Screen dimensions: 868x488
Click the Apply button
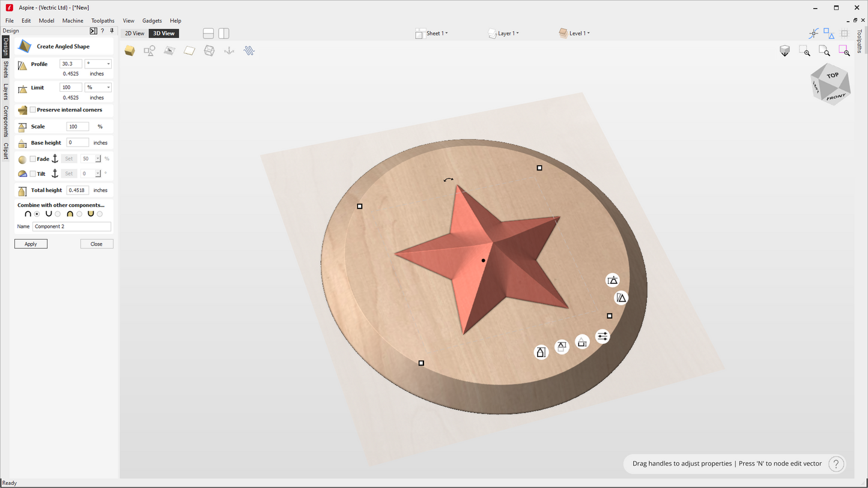pos(31,244)
